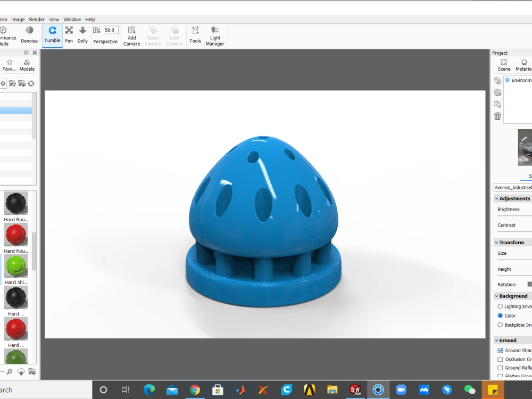
Task: Open the Help menu
Action: 90,19
